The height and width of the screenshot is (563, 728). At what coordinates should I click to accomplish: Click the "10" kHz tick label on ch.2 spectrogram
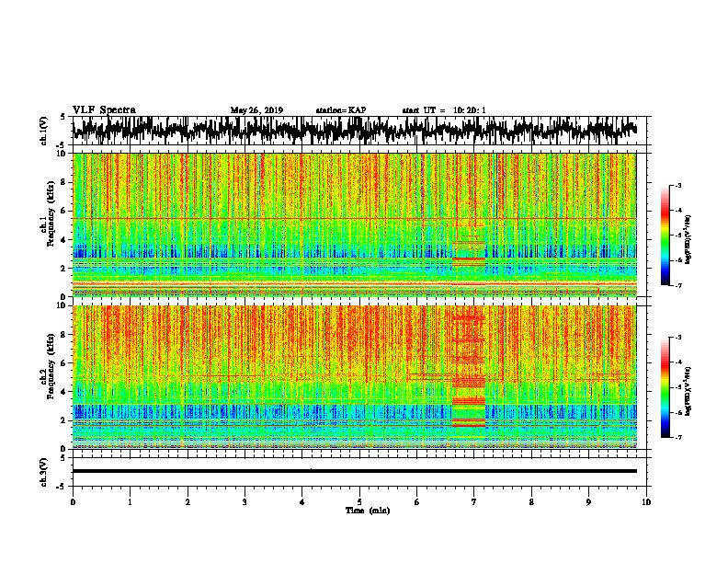coord(62,305)
